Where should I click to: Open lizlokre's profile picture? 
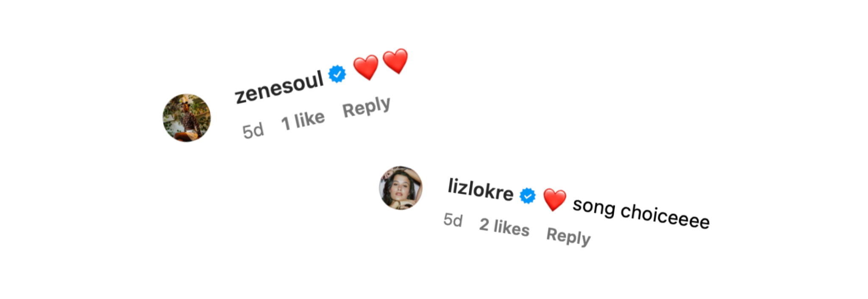tap(401, 188)
